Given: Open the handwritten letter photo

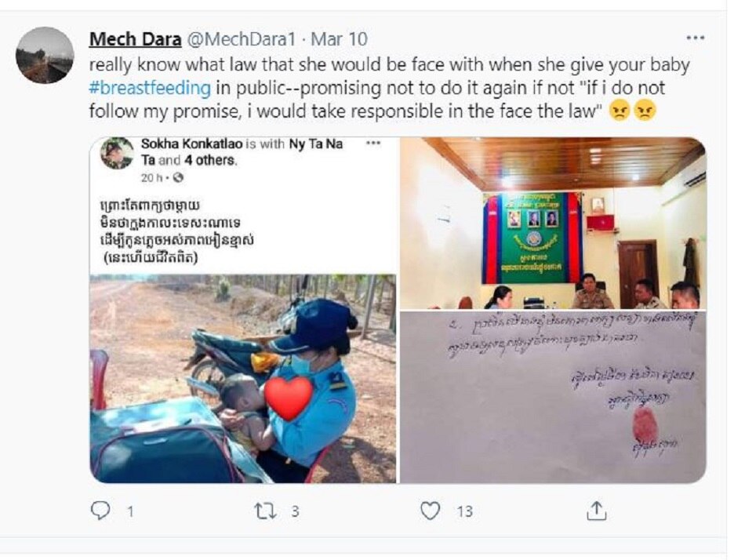Looking at the screenshot, I should (552, 396).
